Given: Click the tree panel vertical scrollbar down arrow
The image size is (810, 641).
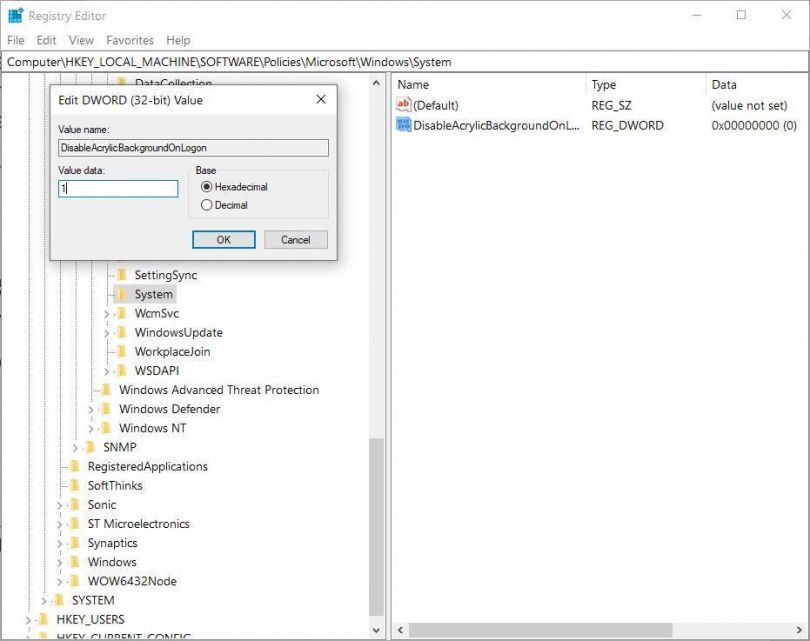Looking at the screenshot, I should point(377,630).
